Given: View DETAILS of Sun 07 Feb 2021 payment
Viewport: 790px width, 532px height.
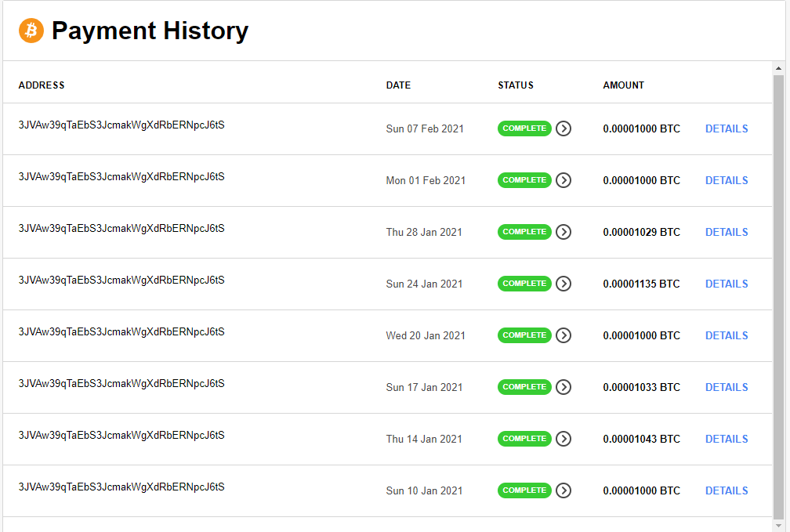Looking at the screenshot, I should tap(727, 129).
